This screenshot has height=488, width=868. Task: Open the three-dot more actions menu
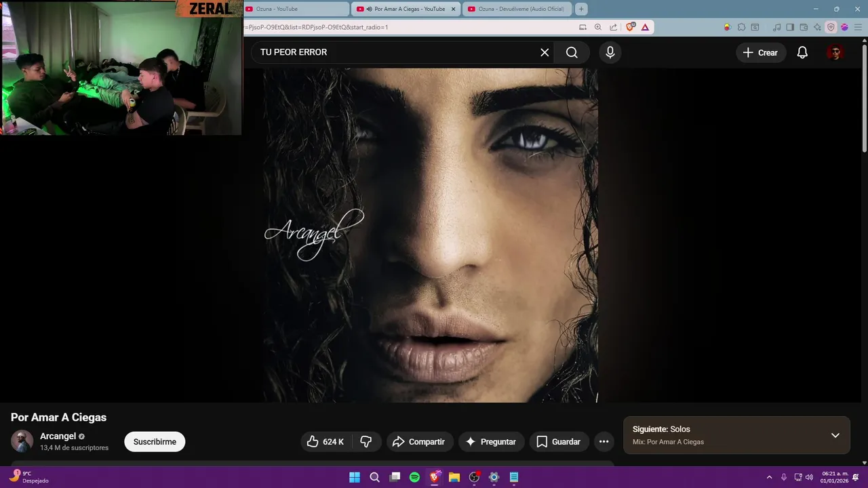coord(604,441)
